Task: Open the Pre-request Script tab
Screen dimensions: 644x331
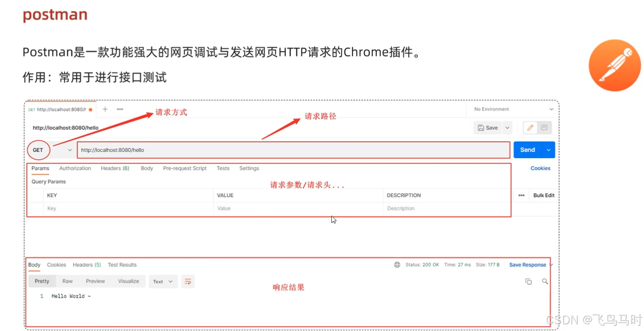Action: 185,168
